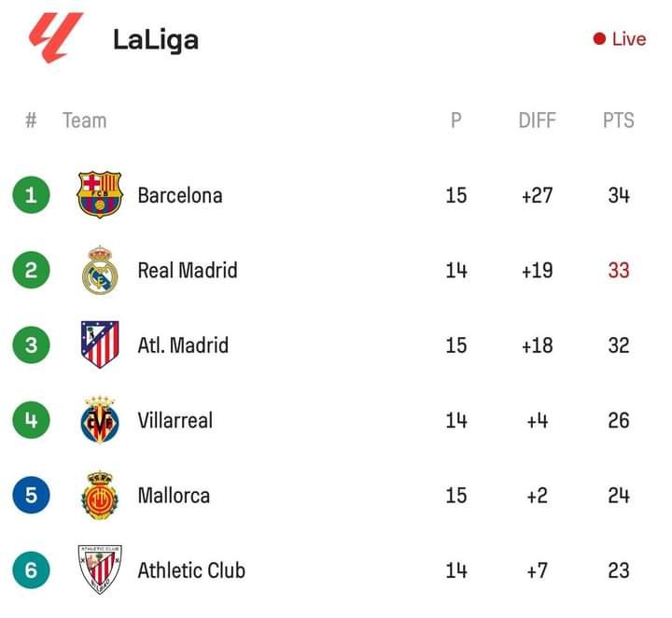Click the red Live indicator
The image size is (672, 618).
(x=620, y=39)
